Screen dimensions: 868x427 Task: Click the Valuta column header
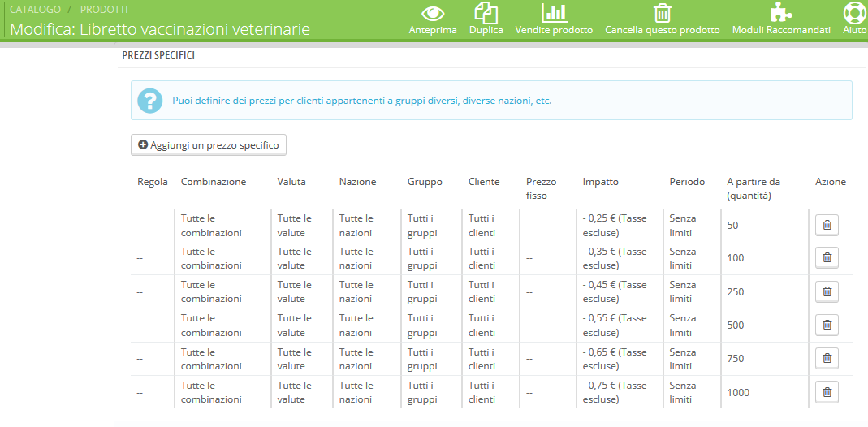tap(291, 181)
